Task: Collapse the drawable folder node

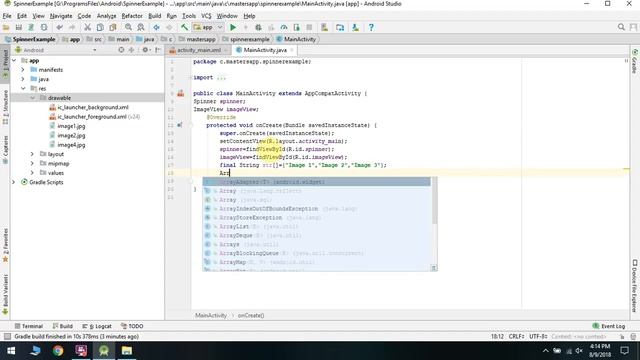Action: pyautogui.click(x=33, y=98)
